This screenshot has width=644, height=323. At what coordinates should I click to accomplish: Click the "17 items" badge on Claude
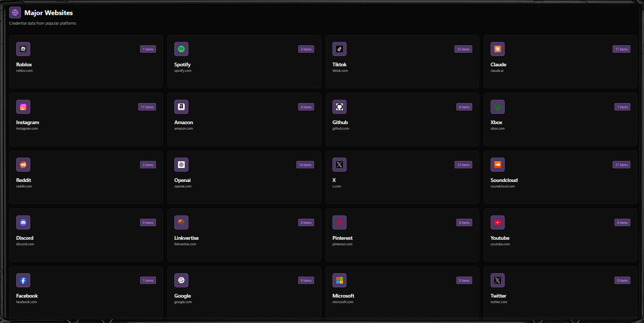(622, 49)
